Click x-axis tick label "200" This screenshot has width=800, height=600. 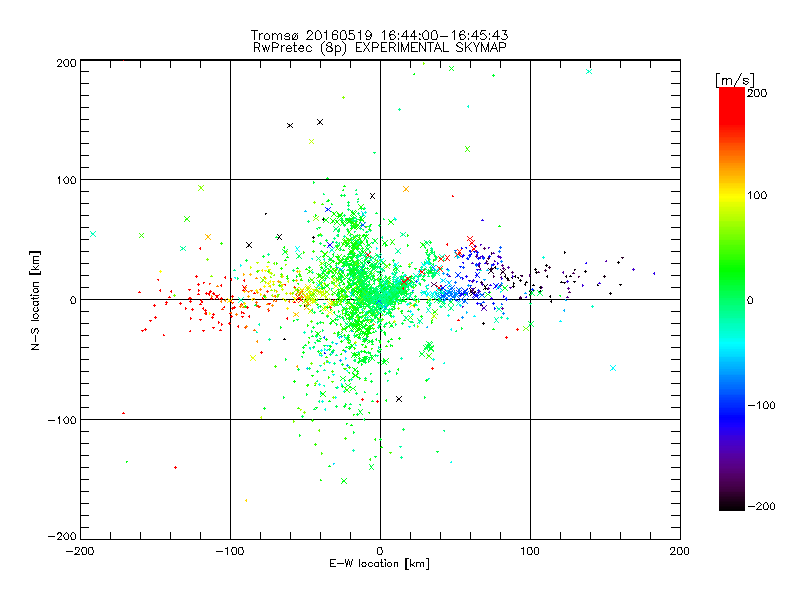680,552
